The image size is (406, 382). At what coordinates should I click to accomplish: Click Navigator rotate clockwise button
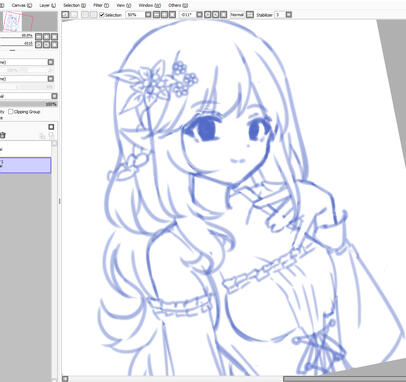coord(47,45)
